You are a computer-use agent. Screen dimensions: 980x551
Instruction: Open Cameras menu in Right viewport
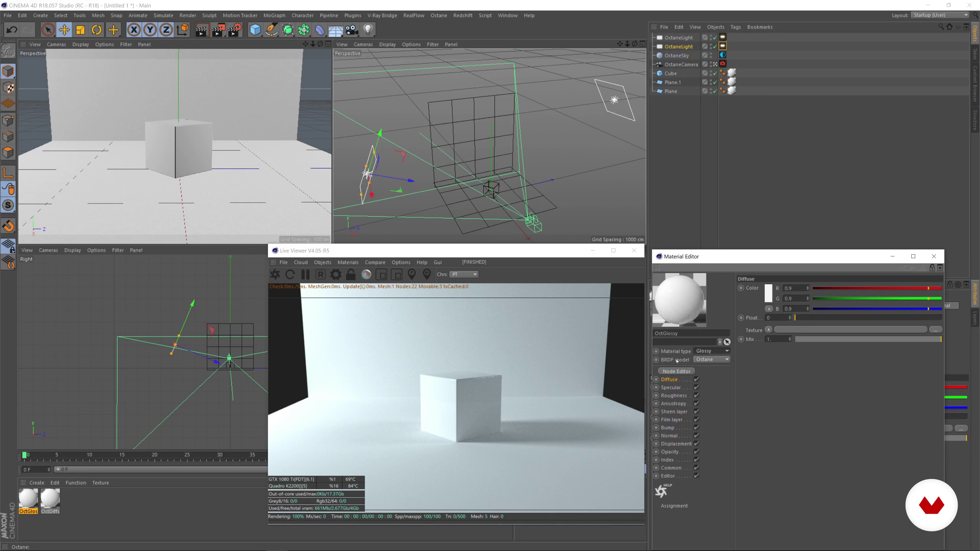[x=48, y=250]
